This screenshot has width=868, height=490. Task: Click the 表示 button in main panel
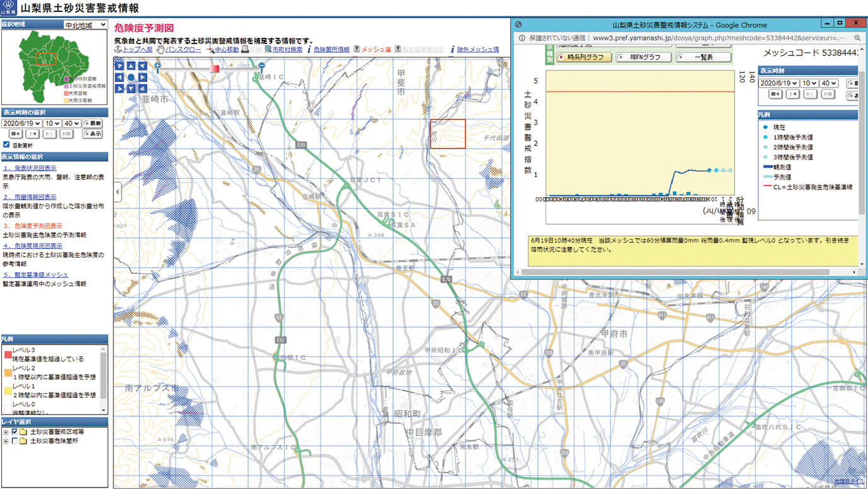(92, 134)
